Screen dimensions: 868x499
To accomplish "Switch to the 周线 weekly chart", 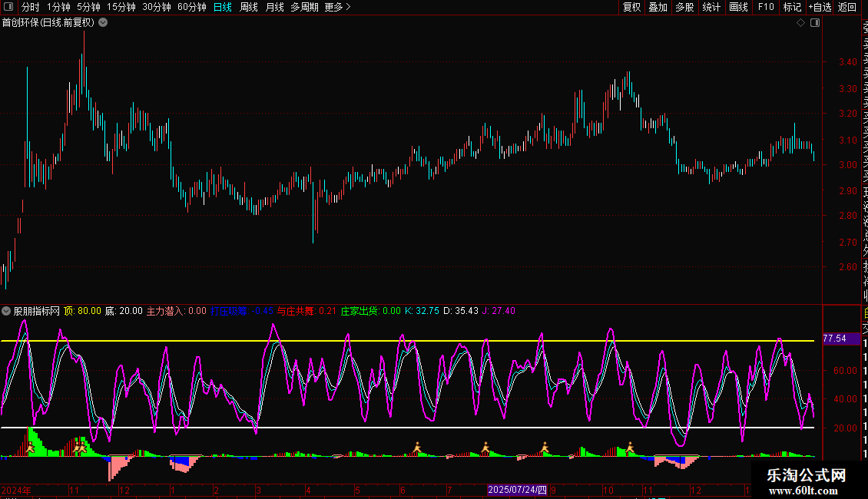I will pyautogui.click(x=248, y=7).
